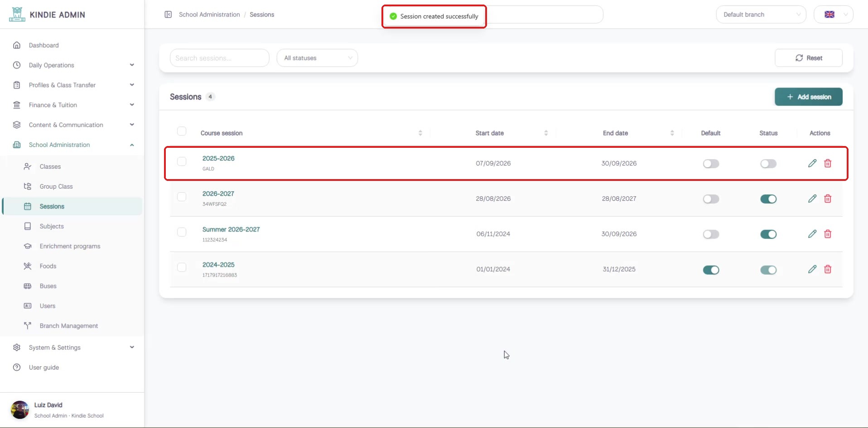The height and width of the screenshot is (428, 868).
Task: Check the select-all checkbox in table header
Action: (182, 131)
